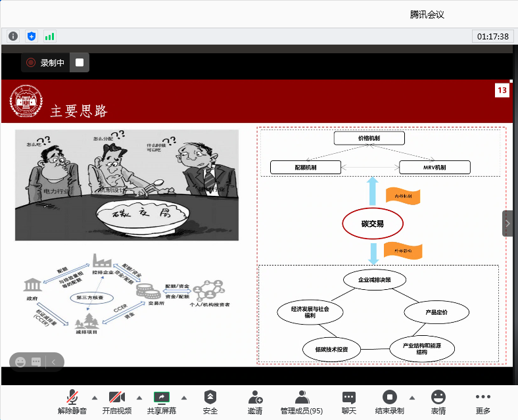518x420 pixels.
Task: Unmute microphone with 解除静音
Action: click(x=72, y=402)
